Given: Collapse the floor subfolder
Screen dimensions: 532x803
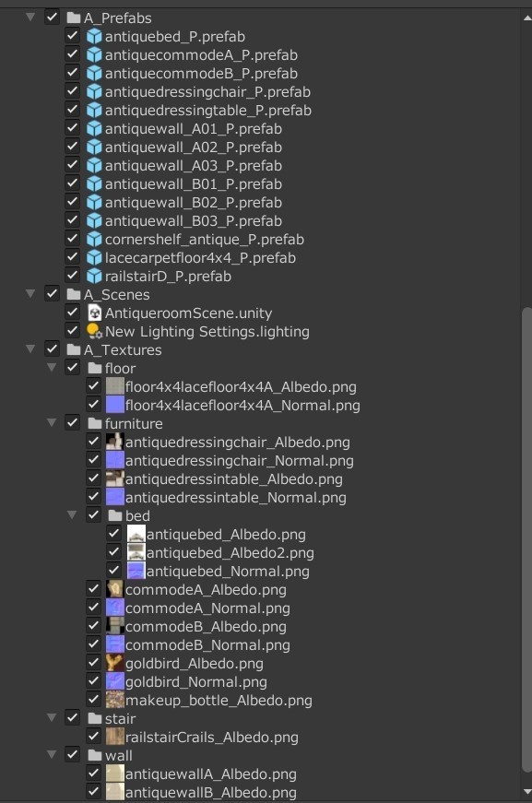Looking at the screenshot, I should 52,367.
